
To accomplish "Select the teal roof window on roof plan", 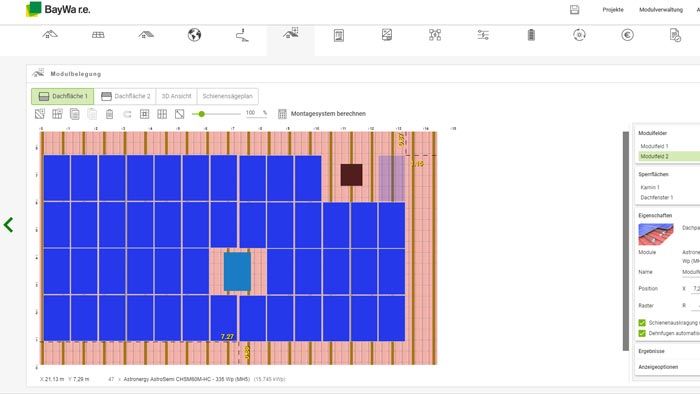I will 237,272.
